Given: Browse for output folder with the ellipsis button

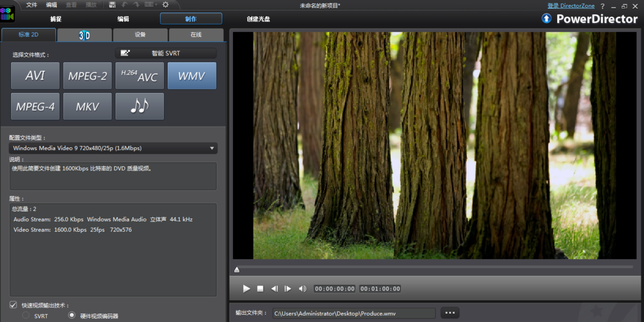Looking at the screenshot, I should (x=450, y=313).
